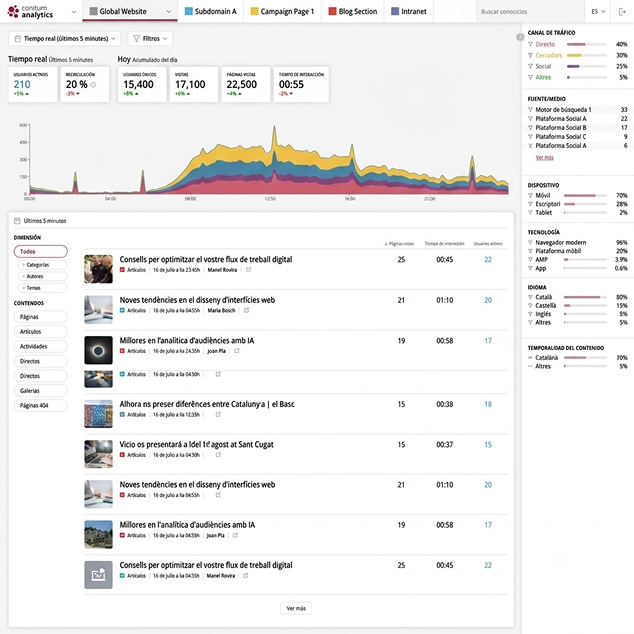The height and width of the screenshot is (634, 634).
Task: Click the Directo 40% progress bar
Action: [x=587, y=44]
